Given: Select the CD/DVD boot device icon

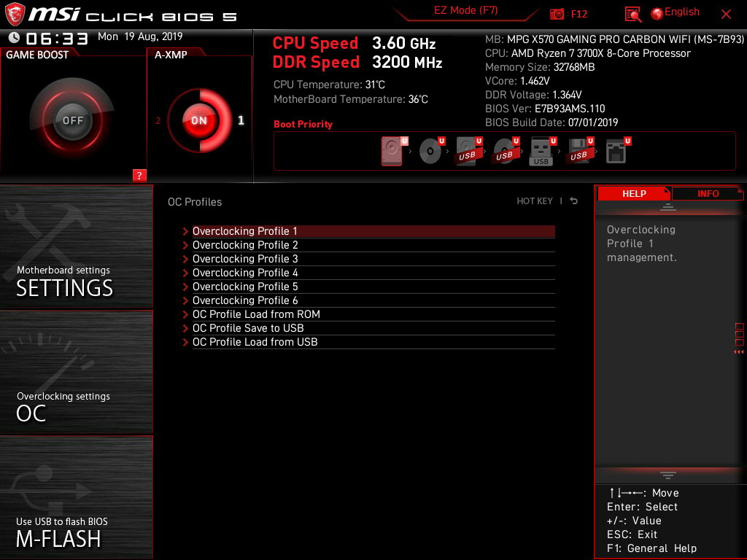Looking at the screenshot, I should coord(430,151).
